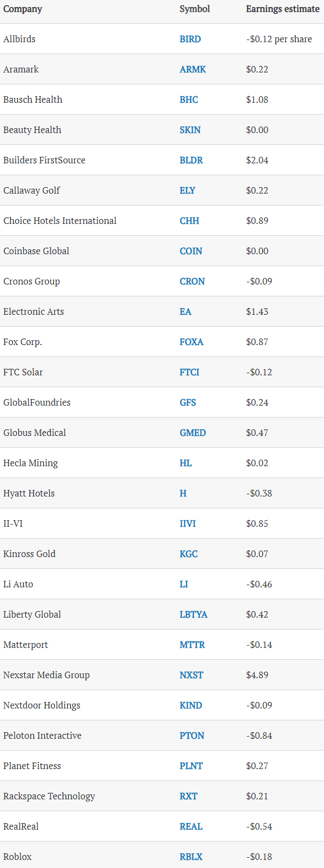Click the ARMK symbol for Aramark
Screen dimensions: 324x868
(193, 69)
